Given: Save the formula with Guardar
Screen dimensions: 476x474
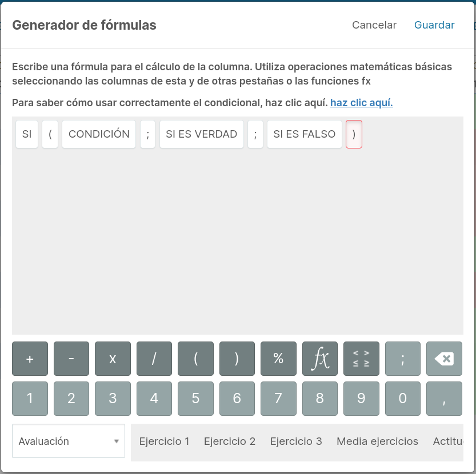Looking at the screenshot, I should tap(434, 25).
